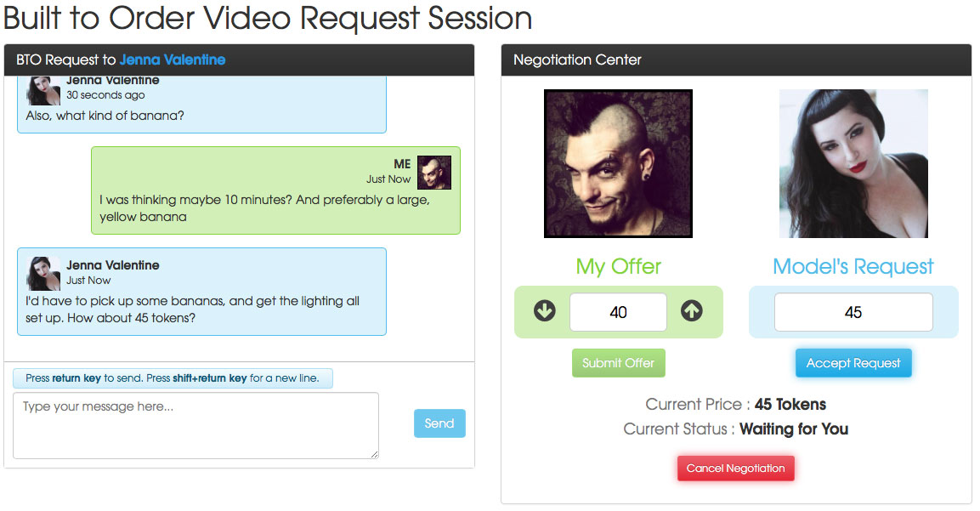This screenshot has height=511, width=980.
Task: Click the My Offer amount field showing 40
Action: [618, 312]
